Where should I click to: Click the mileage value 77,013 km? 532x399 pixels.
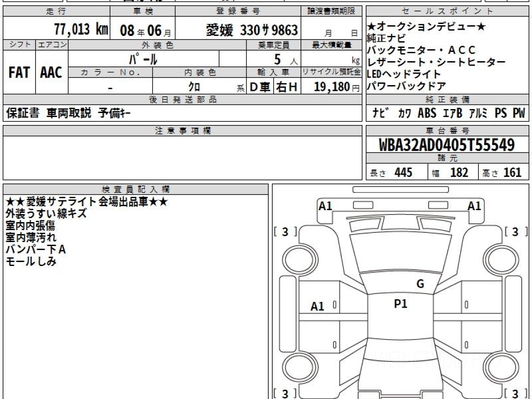(x=81, y=30)
